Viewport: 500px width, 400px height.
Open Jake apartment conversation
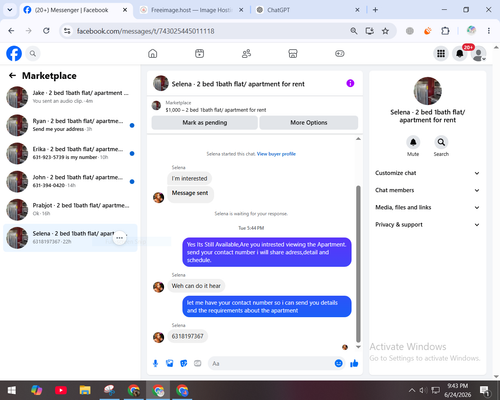click(70, 97)
